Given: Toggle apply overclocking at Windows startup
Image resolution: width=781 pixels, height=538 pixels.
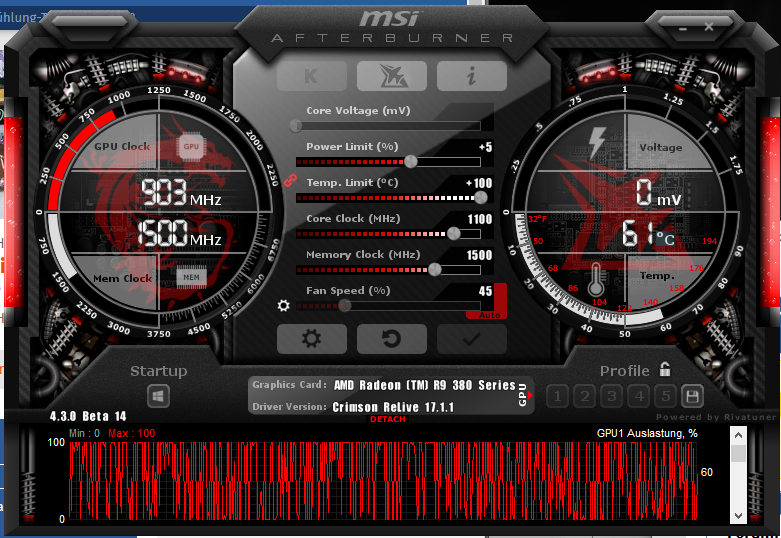Looking at the screenshot, I should click(x=158, y=397).
